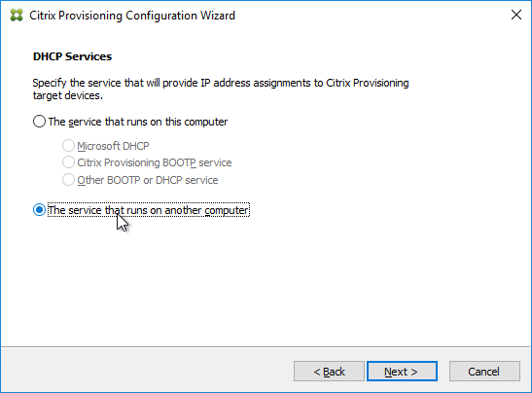Screen dimensions: 532x393
Task: Go to the previous step with Back button
Action: pos(329,372)
